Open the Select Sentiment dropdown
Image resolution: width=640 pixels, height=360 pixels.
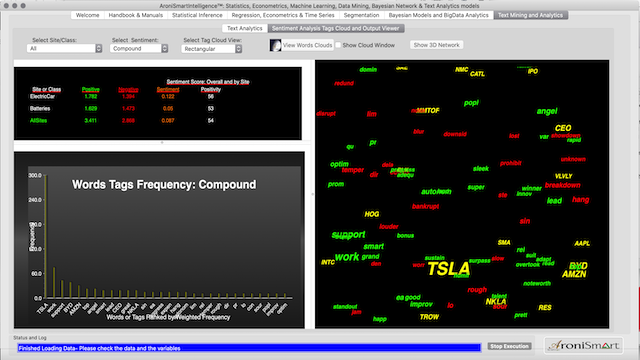(139, 48)
